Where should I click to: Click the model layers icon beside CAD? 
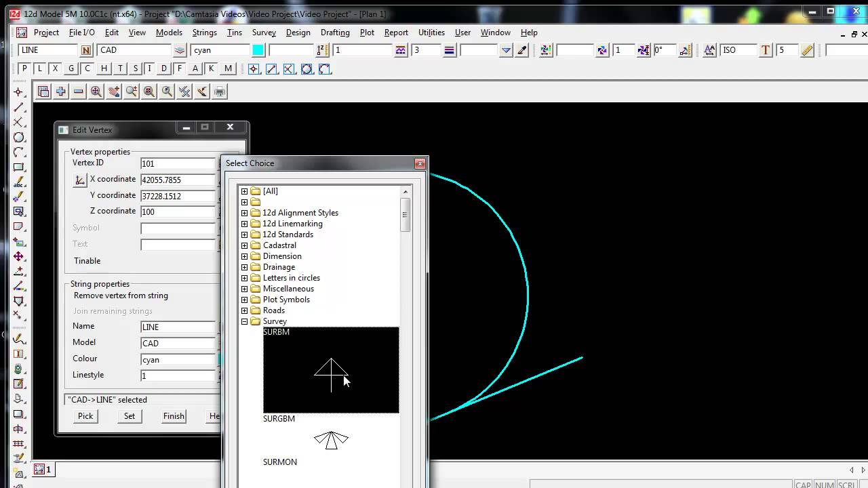(179, 50)
